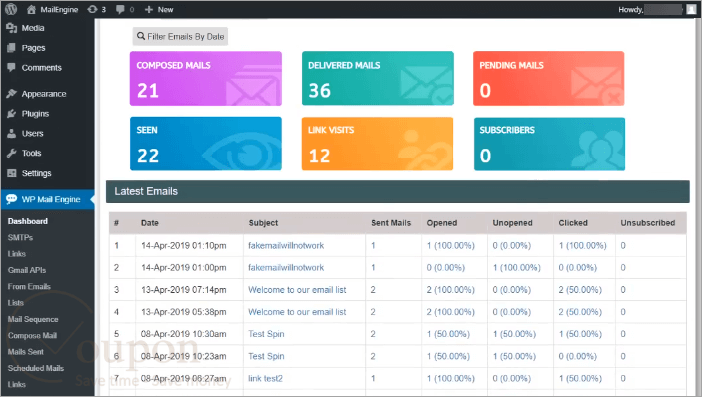Open fakemailwillnotwork email sent at 01:00pm
This screenshot has height=397, width=702.
tap(286, 268)
